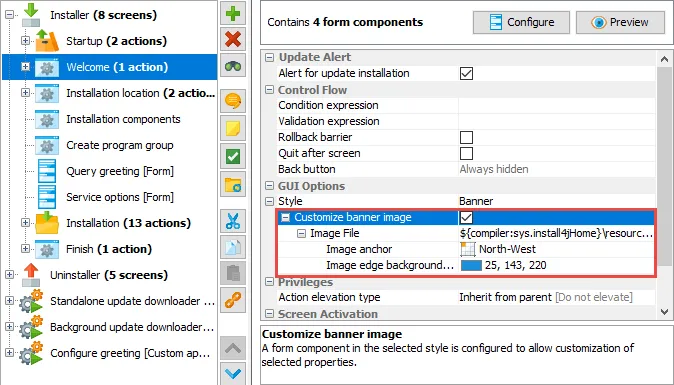Click the Startup box icon

tap(47, 41)
